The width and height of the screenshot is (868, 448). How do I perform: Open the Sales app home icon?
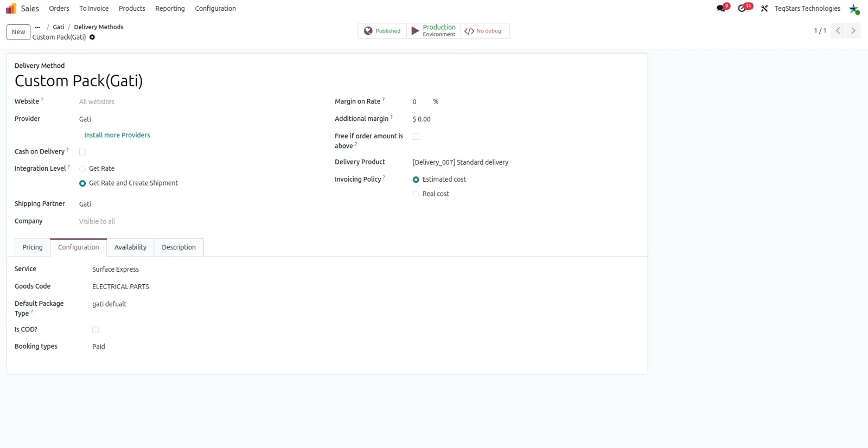pos(11,9)
